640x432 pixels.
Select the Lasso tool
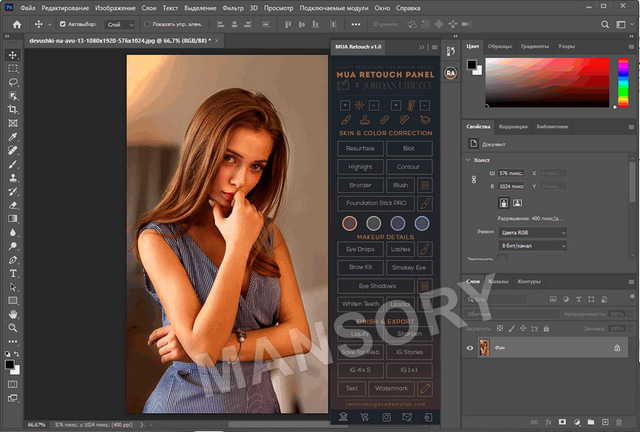pos(13,82)
